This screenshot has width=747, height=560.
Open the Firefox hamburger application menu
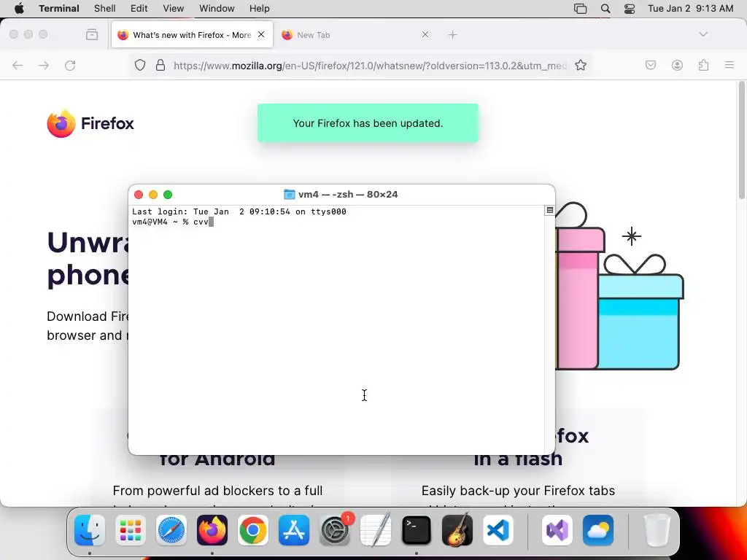729,65
